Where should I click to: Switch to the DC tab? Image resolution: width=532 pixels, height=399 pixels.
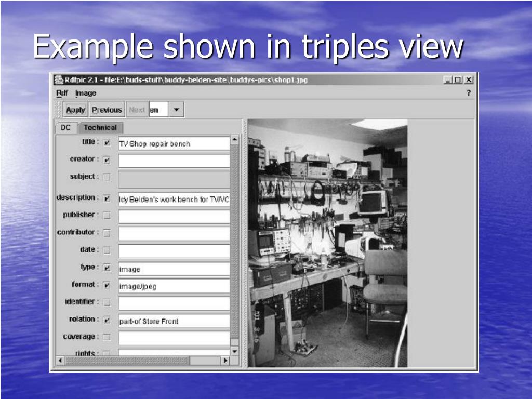click(x=65, y=128)
